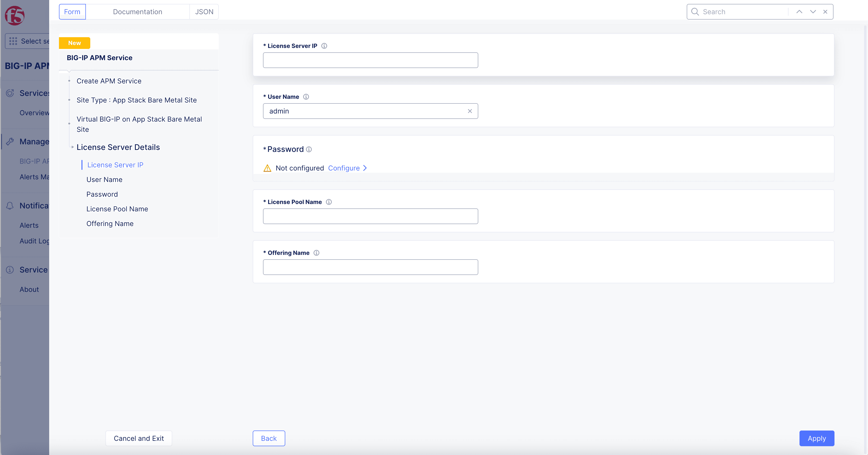
Task: Click the Back button
Action: (x=269, y=438)
